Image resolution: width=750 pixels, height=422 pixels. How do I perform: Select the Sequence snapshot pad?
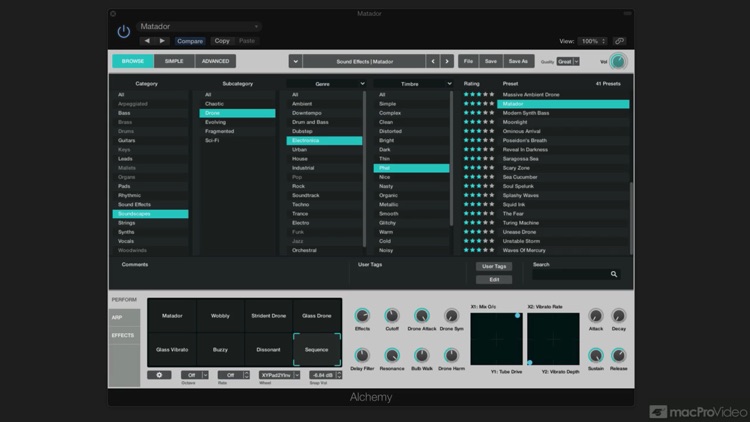pos(317,350)
